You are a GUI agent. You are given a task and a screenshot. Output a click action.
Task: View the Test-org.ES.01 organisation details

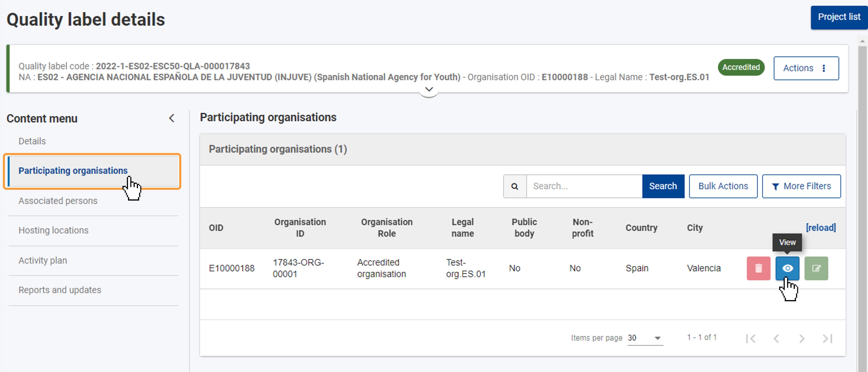click(787, 268)
